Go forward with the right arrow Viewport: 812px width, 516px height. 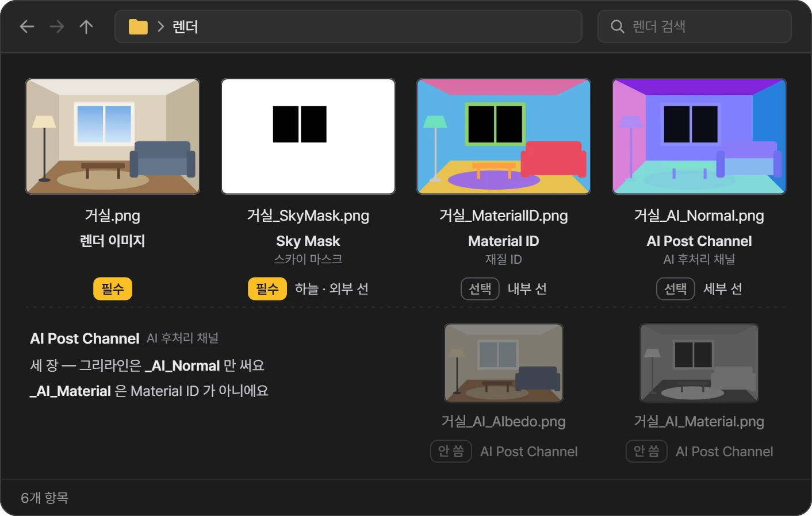point(56,26)
